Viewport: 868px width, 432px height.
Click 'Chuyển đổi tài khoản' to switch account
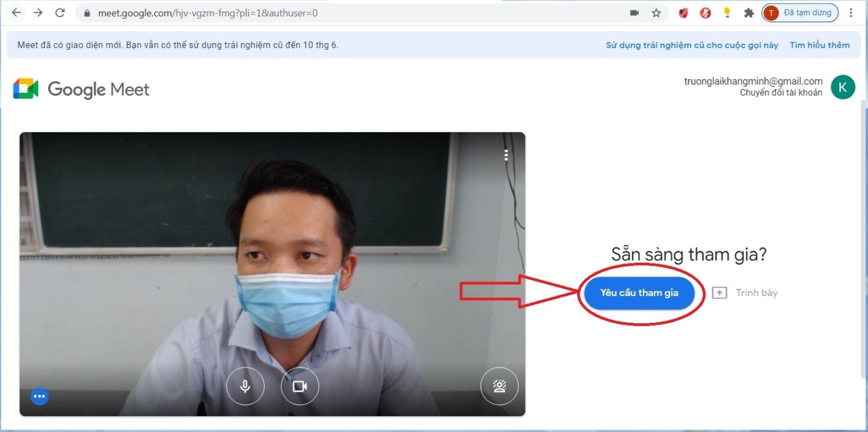(x=781, y=93)
